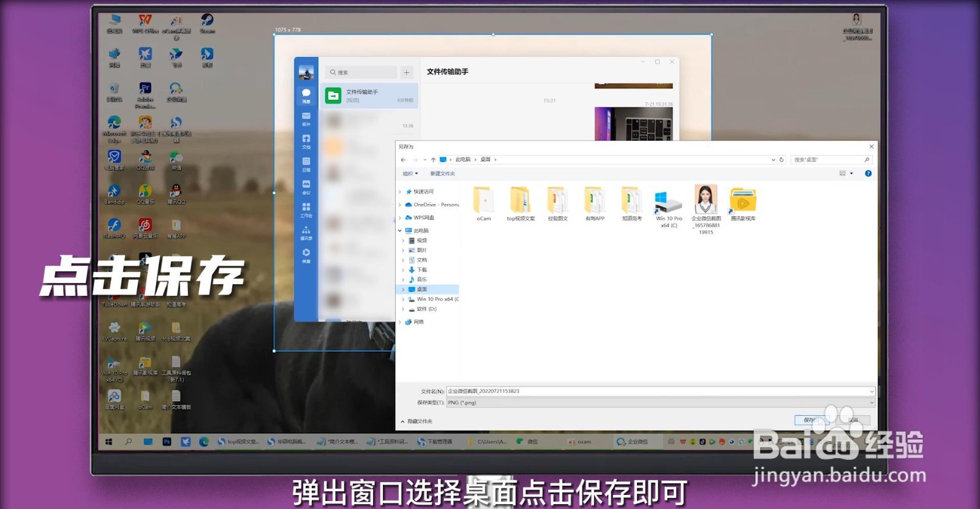Select the 经验图文 folder
This screenshot has height=509, width=980.
coord(557,204)
